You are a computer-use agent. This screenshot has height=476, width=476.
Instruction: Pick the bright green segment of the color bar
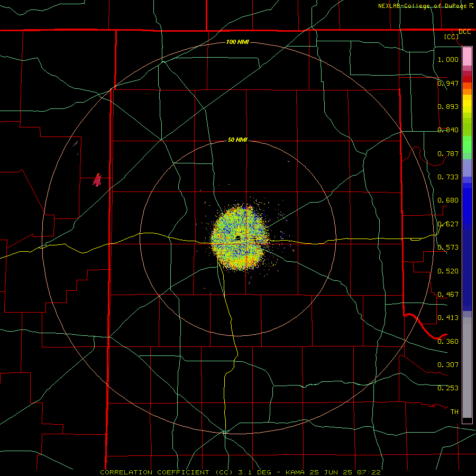point(467,144)
